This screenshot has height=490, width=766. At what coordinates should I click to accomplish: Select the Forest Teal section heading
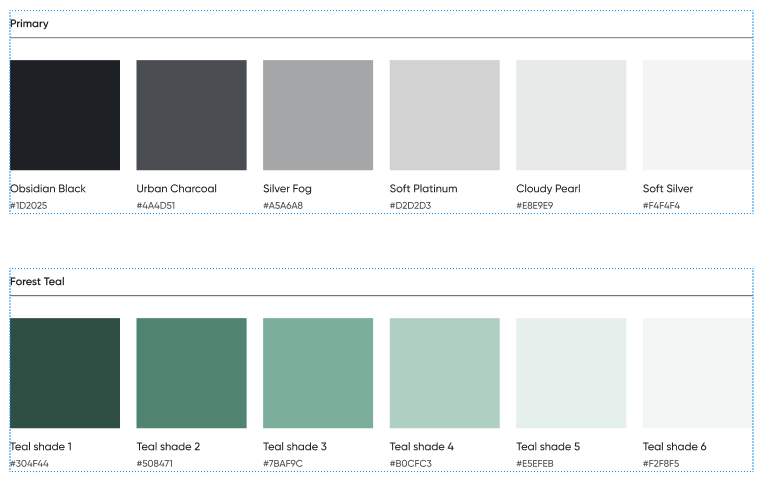pyautogui.click(x=37, y=281)
